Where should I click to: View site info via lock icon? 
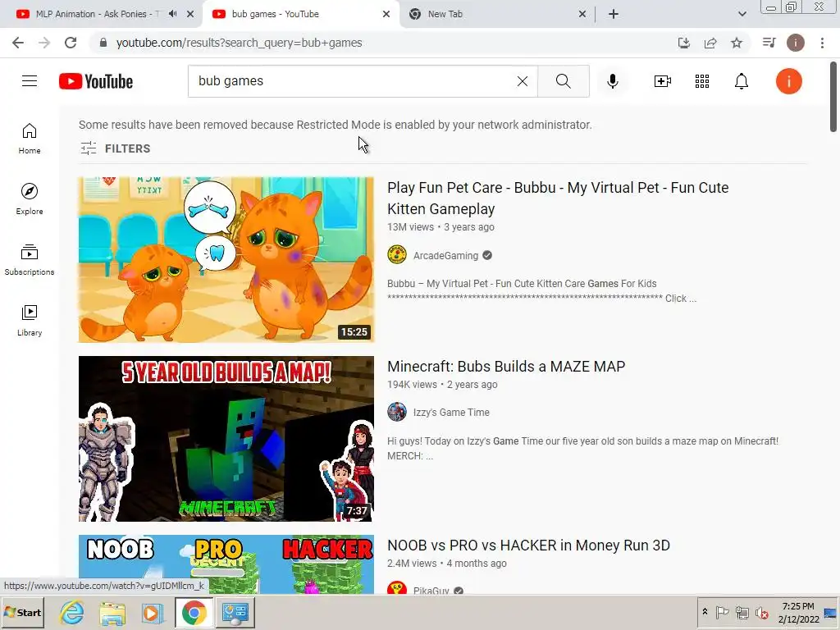click(103, 43)
